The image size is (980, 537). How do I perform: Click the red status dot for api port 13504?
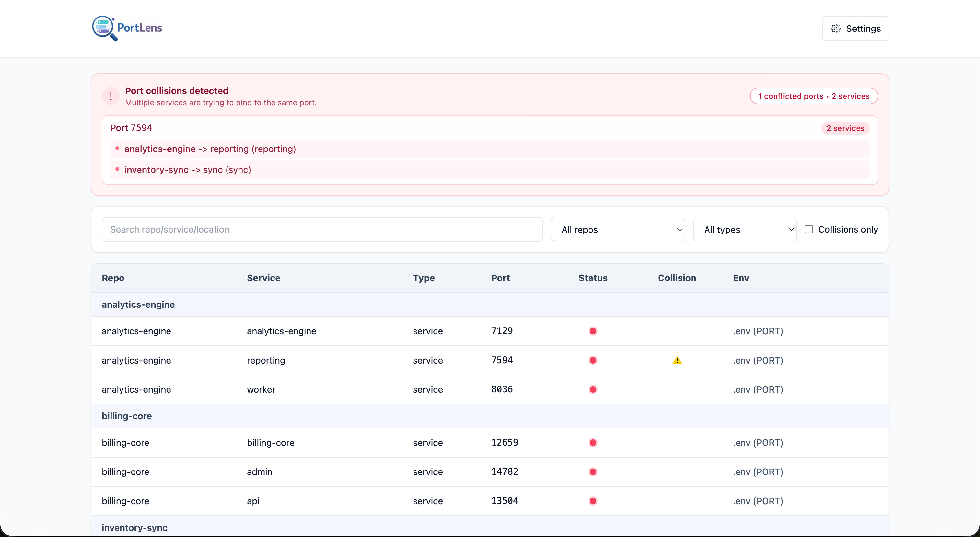(593, 501)
